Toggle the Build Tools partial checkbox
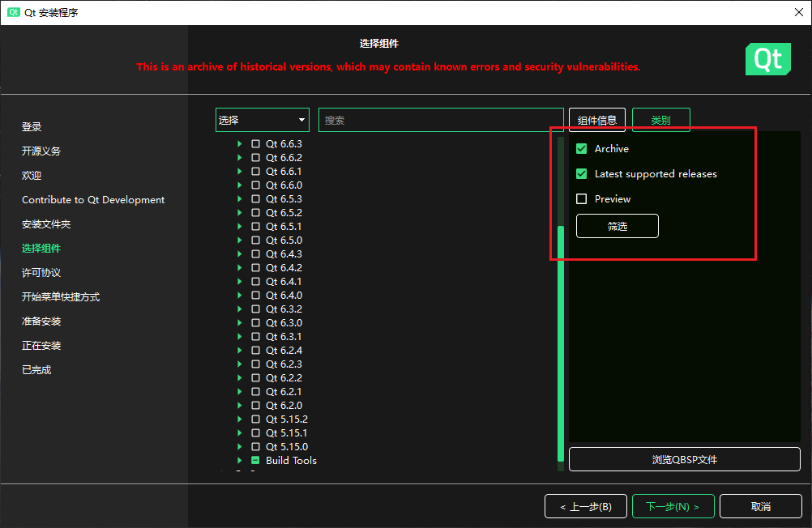The width and height of the screenshot is (812, 528). [x=256, y=461]
